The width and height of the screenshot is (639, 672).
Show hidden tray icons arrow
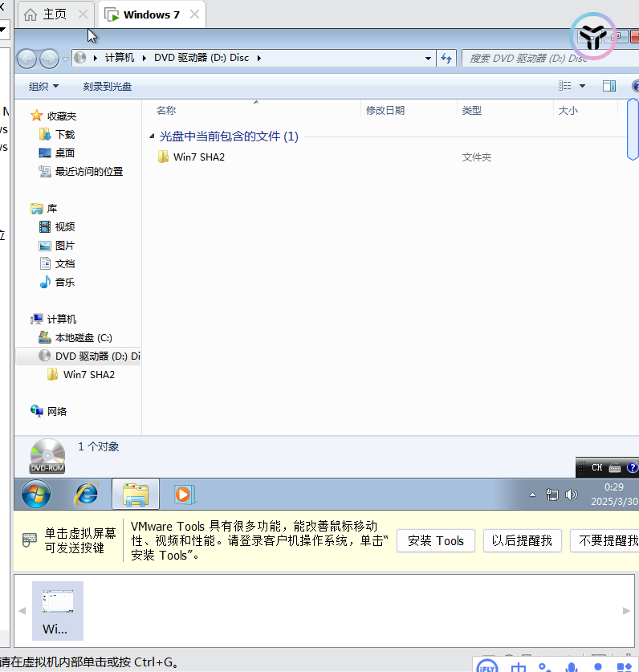532,495
